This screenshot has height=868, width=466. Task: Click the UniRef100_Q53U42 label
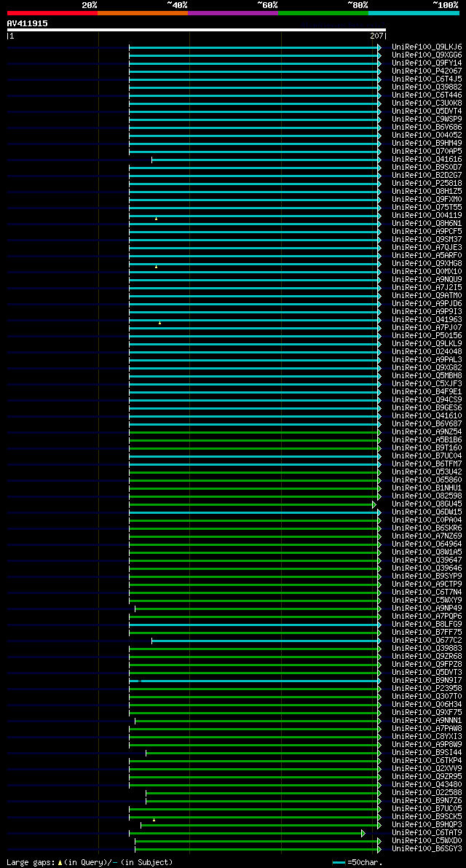pos(427,472)
